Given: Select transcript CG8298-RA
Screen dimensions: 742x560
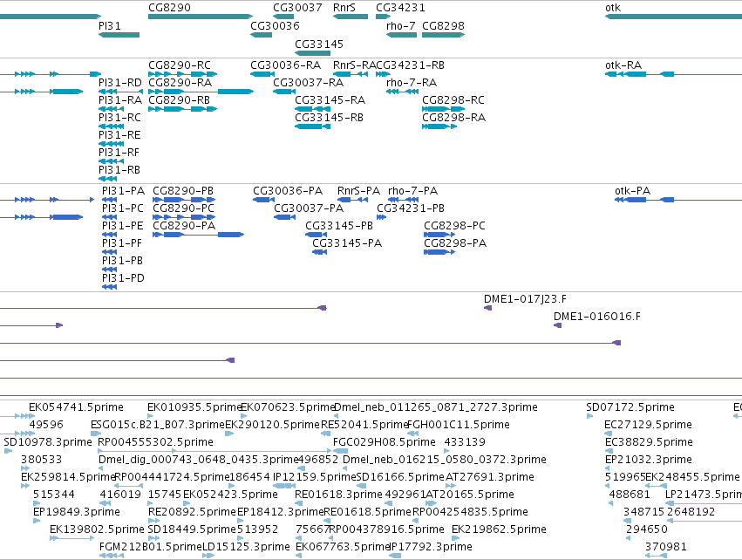Looking at the screenshot, I should pos(439,126).
